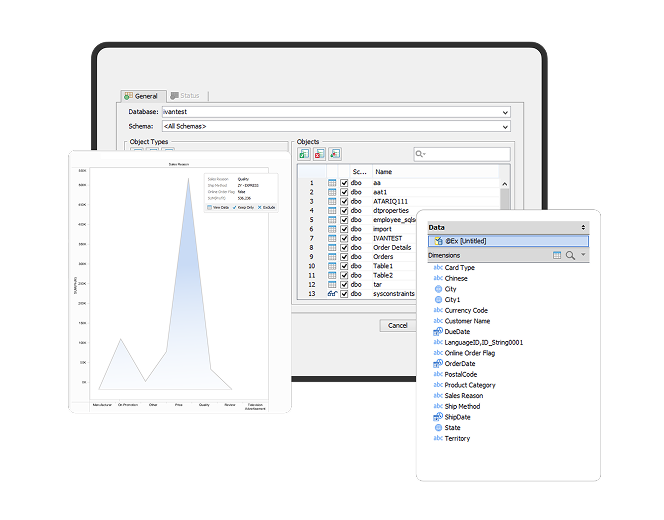Click the table icon in row import
This screenshot has width=664, height=520.
332,229
